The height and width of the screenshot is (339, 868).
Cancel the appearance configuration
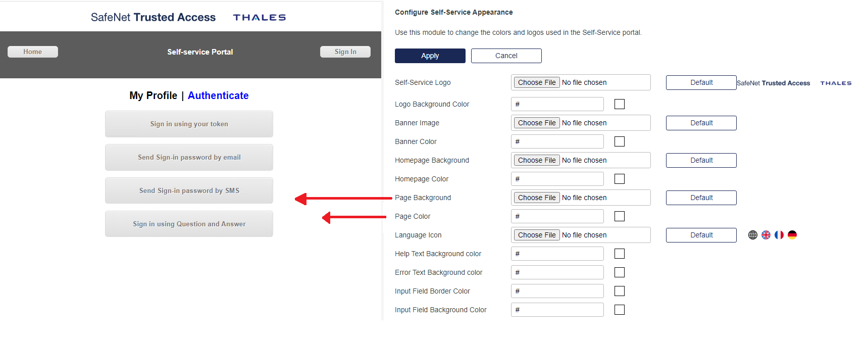click(x=506, y=56)
